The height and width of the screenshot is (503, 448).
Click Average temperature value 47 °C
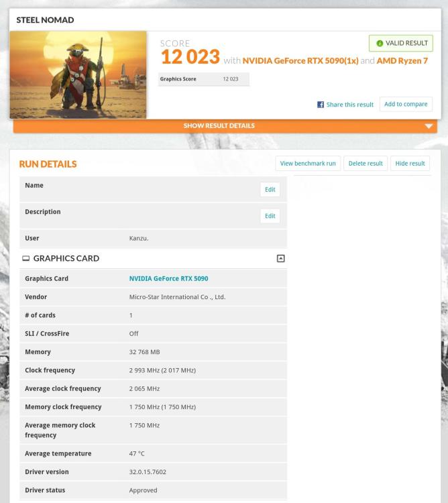tap(137, 453)
